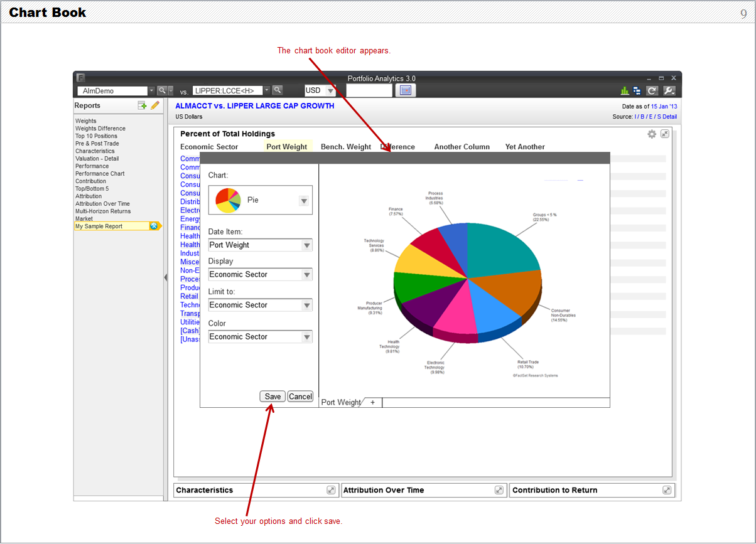The image size is (756, 544).
Task: Open the Limit to dropdown
Action: click(307, 306)
